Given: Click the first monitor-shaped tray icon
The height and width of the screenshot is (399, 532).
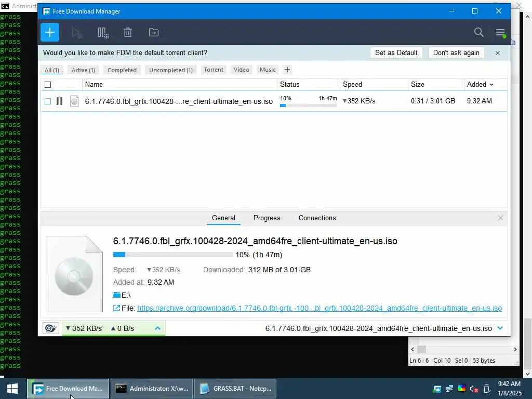Looking at the screenshot, I should coord(437,389).
